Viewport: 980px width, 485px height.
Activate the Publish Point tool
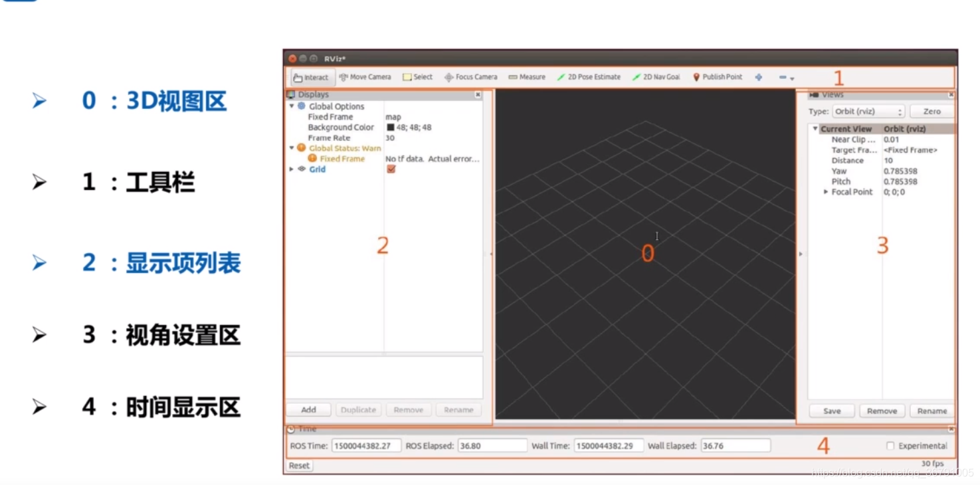718,77
